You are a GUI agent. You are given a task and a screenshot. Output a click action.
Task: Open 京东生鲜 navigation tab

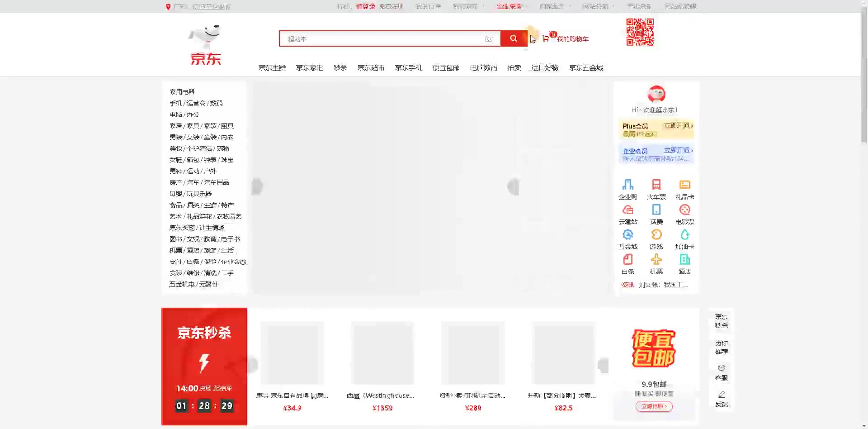pos(272,68)
